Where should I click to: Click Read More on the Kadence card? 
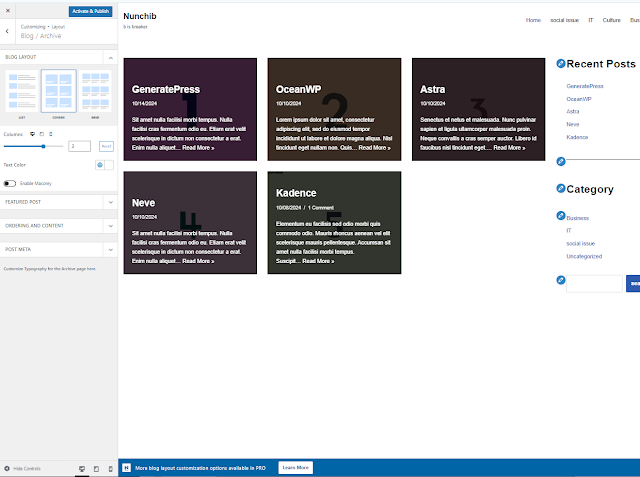318,261
